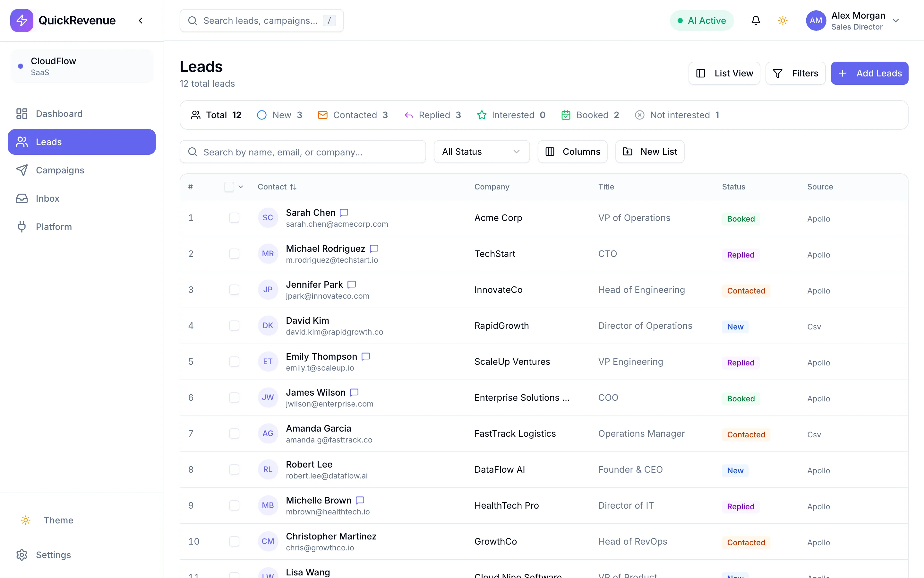Viewport: 924px width, 578px height.
Task: Open the All Status dropdown
Action: point(482,152)
